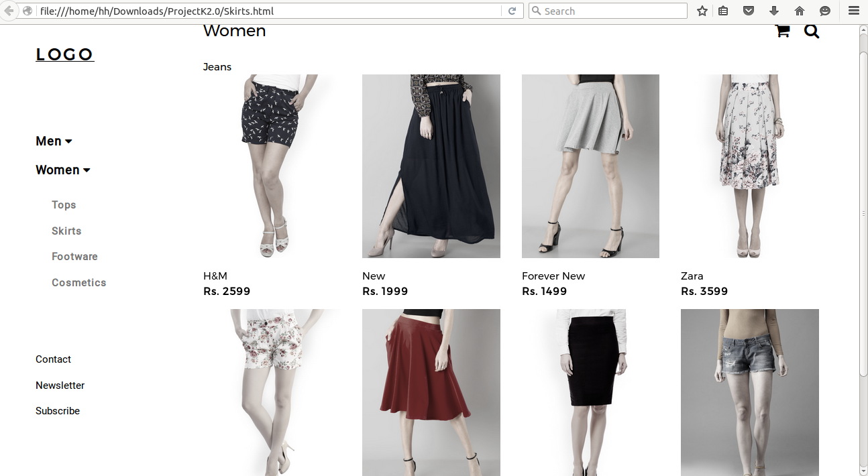Image resolution: width=868 pixels, height=476 pixels.
Task: Click the Forever New product name
Action: pyautogui.click(x=553, y=276)
